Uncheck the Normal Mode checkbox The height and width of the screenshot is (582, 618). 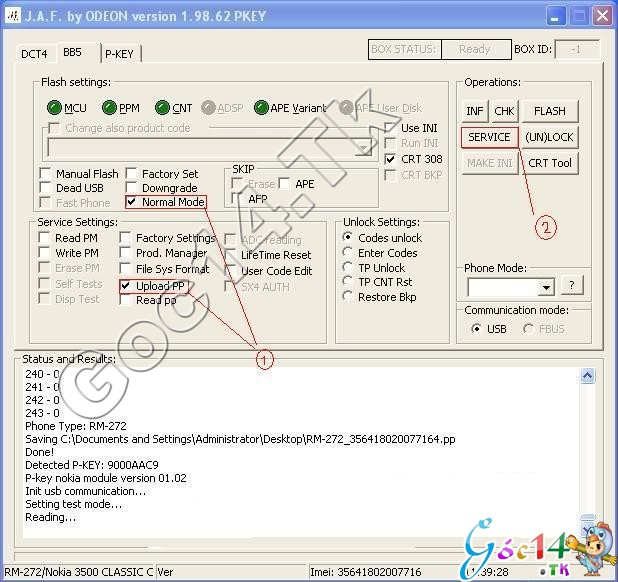click(132, 202)
